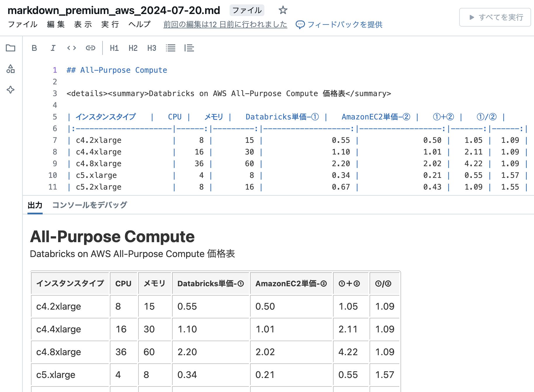Click source header AmazonEC2単価-② on line 5
This screenshot has height=392, width=534.
376,117
